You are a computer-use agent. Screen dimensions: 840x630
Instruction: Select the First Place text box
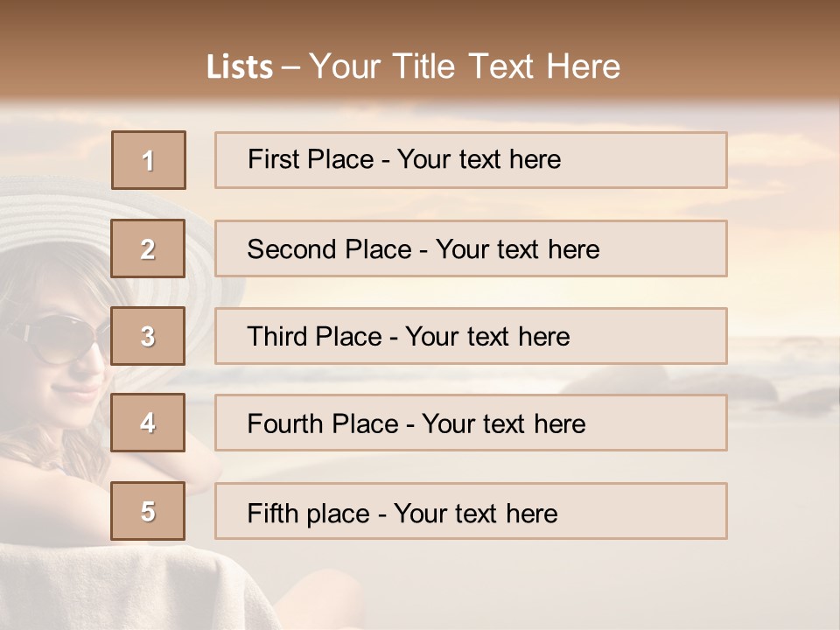click(471, 160)
